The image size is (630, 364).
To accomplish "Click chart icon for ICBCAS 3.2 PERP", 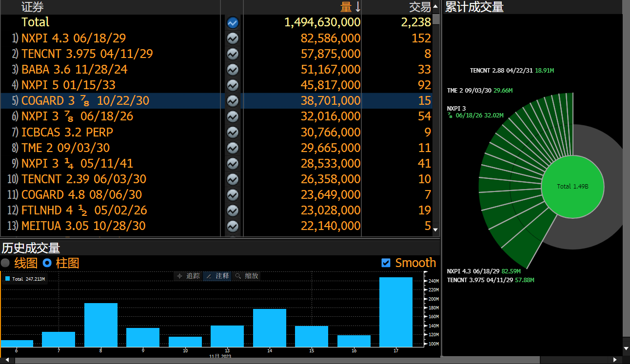I will pos(233,132).
